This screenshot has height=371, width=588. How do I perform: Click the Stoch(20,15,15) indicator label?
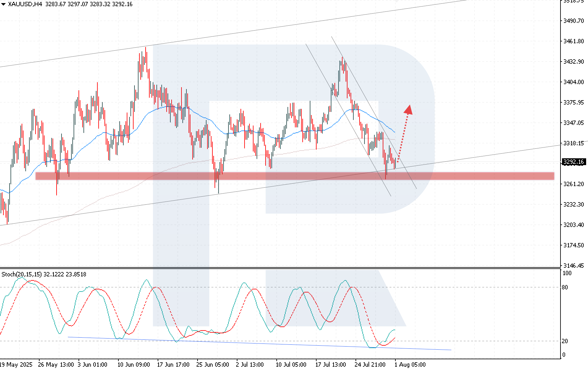[x=22, y=274]
